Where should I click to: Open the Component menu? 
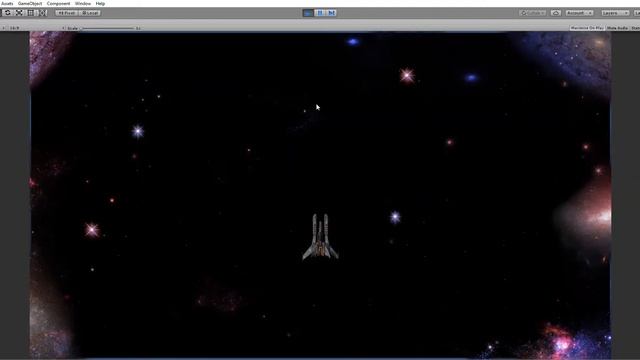[58, 3]
